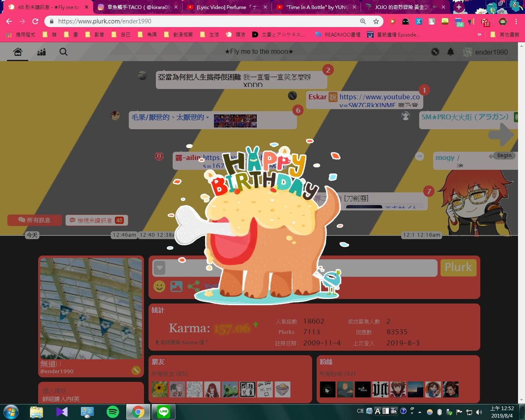
Task: Open the orange play-button extension
Action: point(393,21)
